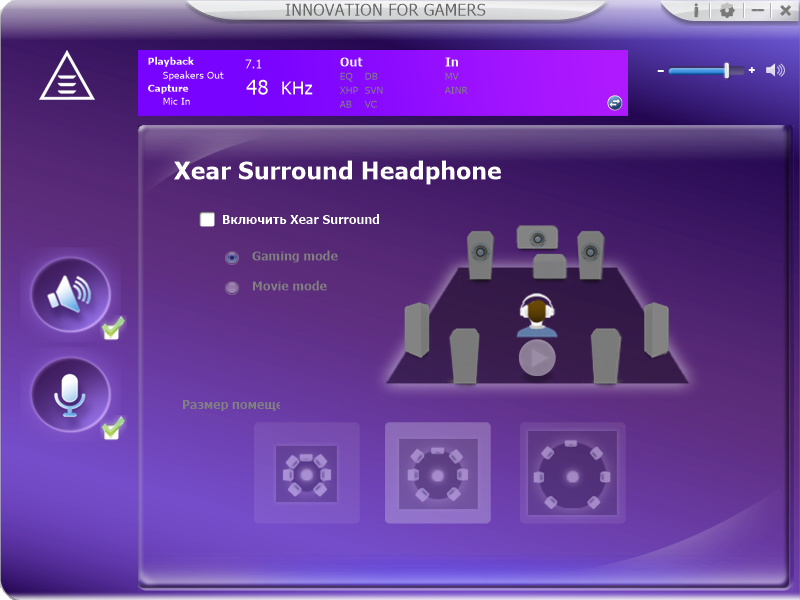Toggle the checkmark on the microphone device
The image size is (800, 600).
(112, 428)
